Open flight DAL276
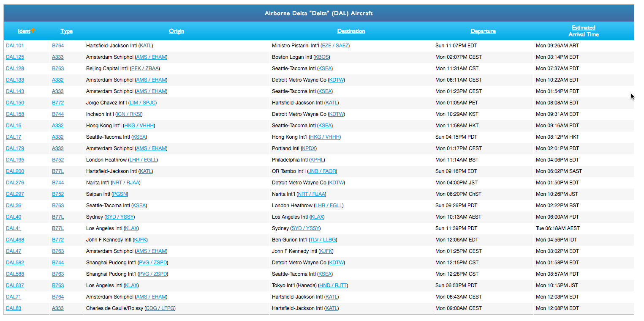Viewport: 644px width, 321px height. click(x=15, y=183)
